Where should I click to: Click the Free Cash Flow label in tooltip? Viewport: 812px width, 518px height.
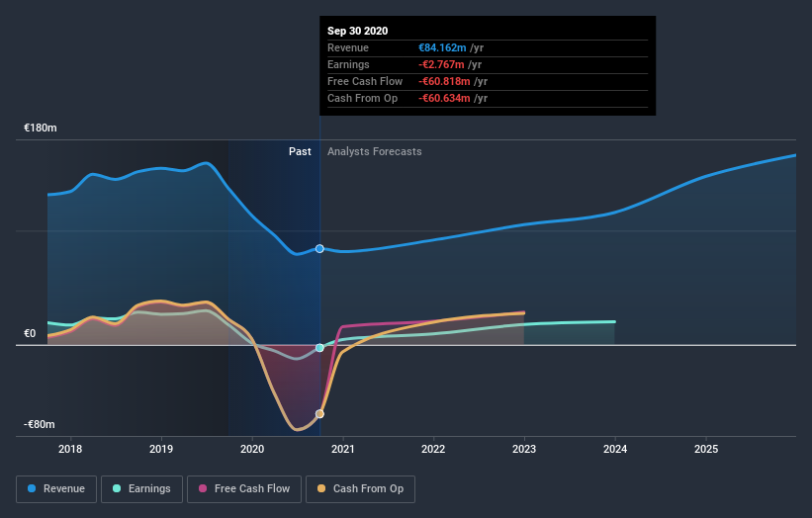coord(365,81)
